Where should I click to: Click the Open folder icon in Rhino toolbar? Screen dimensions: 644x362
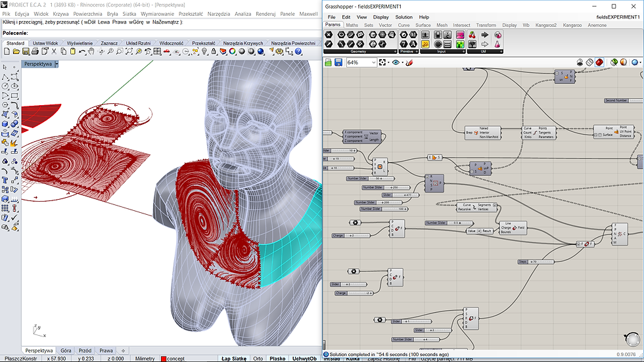point(16,52)
